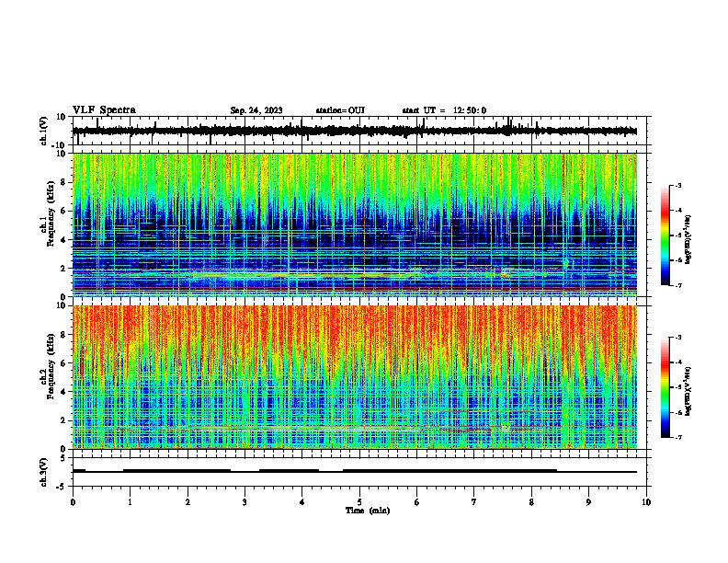Click the ch.1 color scale log(PSD) label
This screenshot has width=728, height=563.
(688, 239)
